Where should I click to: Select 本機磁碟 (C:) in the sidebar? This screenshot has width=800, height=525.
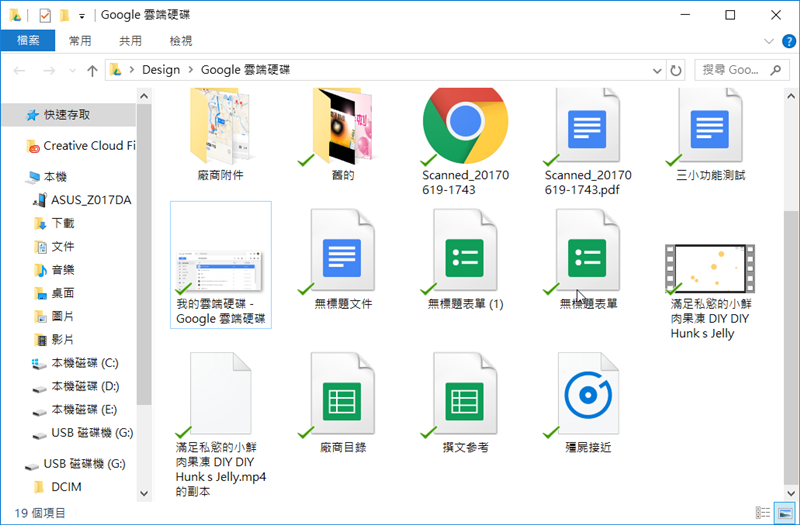click(76, 363)
